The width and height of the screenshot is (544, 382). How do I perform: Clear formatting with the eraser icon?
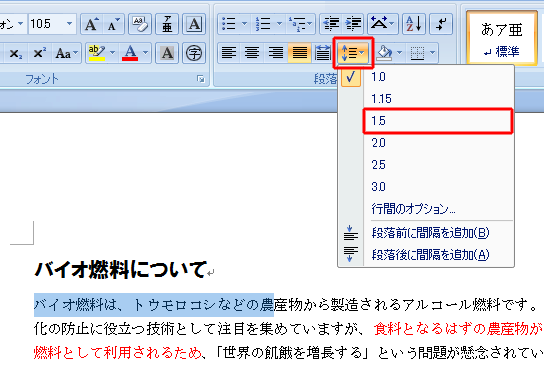point(140,24)
